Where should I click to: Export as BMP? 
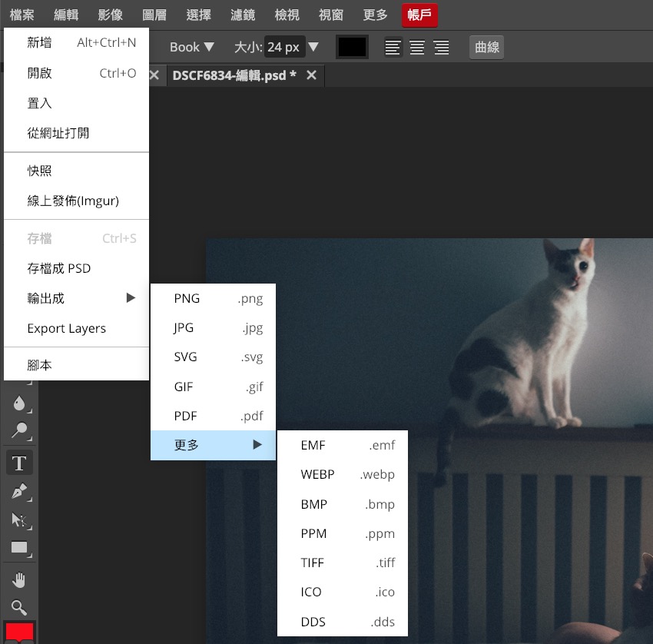point(343,504)
